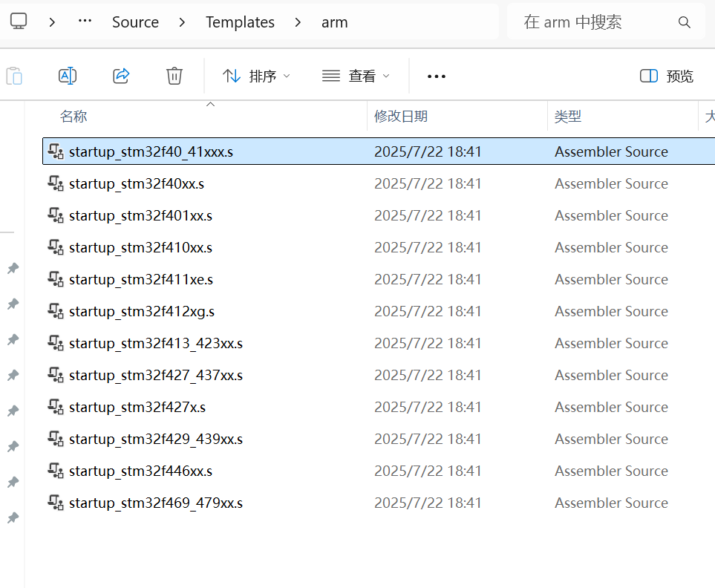Click the Assembler Source file icon of startup_stm32f40xx.s
The height and width of the screenshot is (588, 715).
55,183
